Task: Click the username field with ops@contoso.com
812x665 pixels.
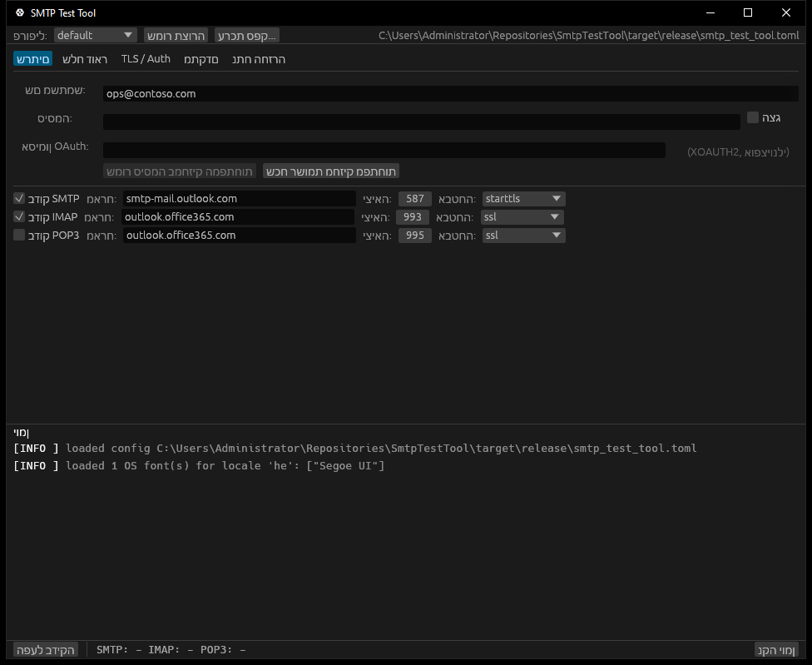Action: [451, 94]
